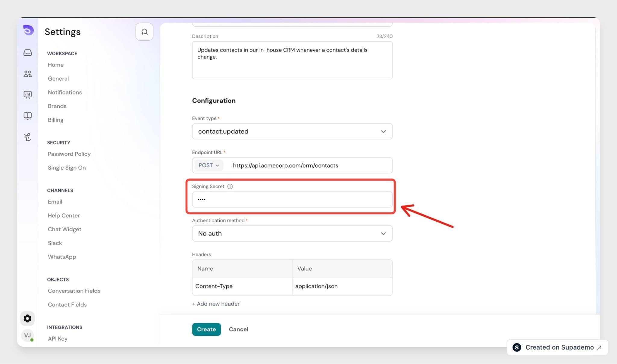617x364 pixels.
Task: Open the Knowledge base book icon
Action: click(28, 116)
